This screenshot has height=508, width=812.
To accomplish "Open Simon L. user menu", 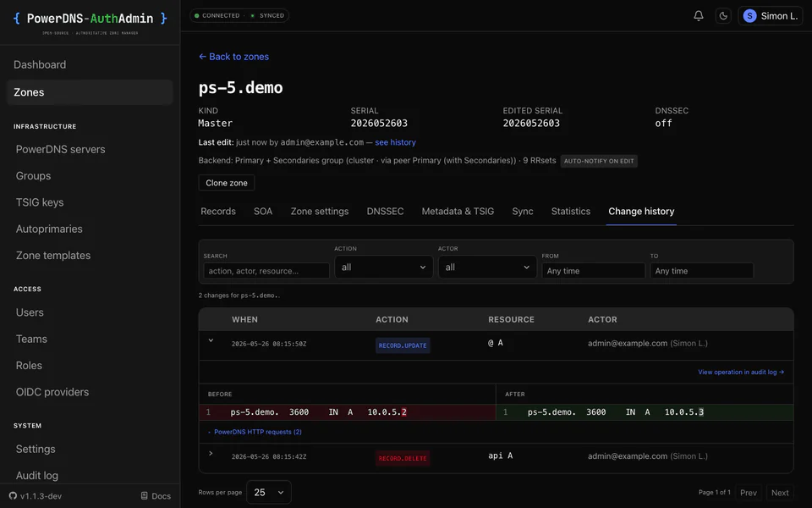I will point(770,16).
